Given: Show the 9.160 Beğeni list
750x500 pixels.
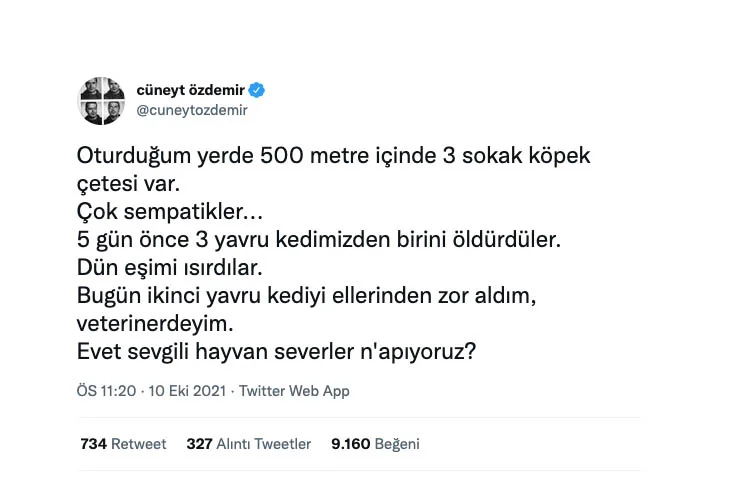Looking at the screenshot, I should [x=375, y=444].
